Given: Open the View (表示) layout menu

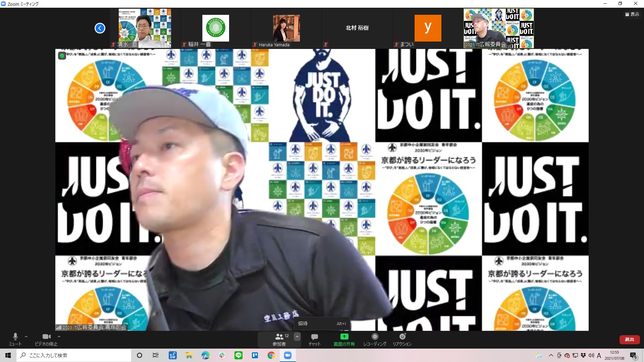Looking at the screenshot, I should (632, 14).
